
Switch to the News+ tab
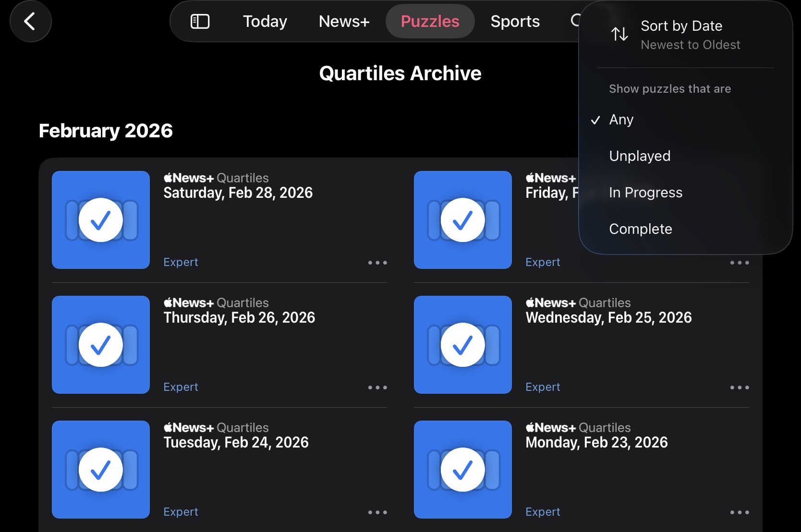tap(344, 22)
